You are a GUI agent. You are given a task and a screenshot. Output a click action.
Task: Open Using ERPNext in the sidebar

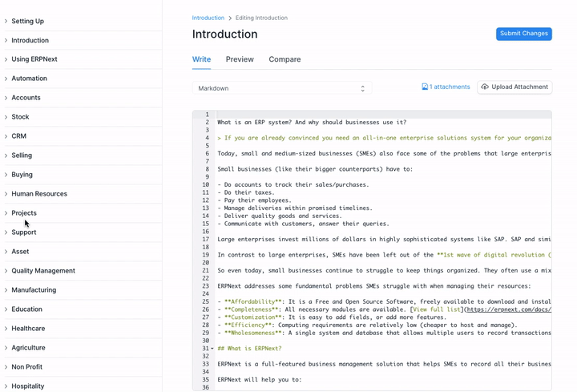click(x=34, y=59)
